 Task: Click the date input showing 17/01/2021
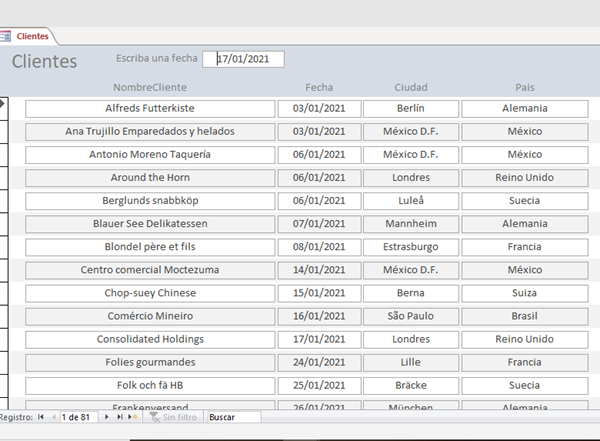click(243, 59)
